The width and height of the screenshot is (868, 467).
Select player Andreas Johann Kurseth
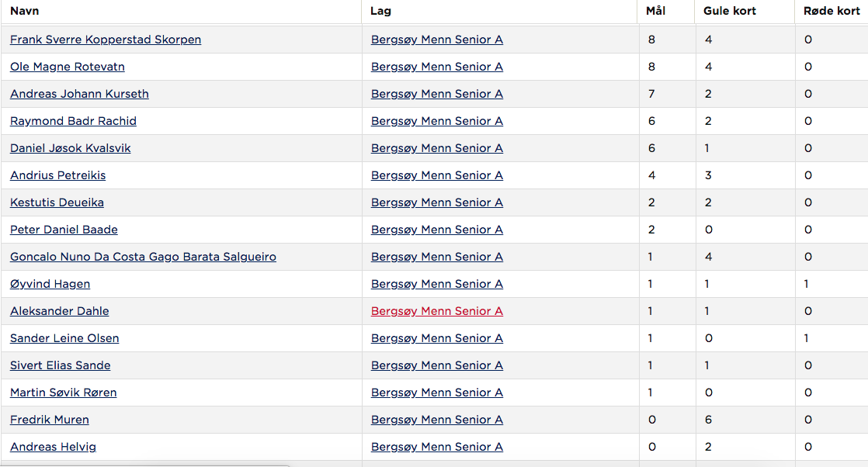79,94
